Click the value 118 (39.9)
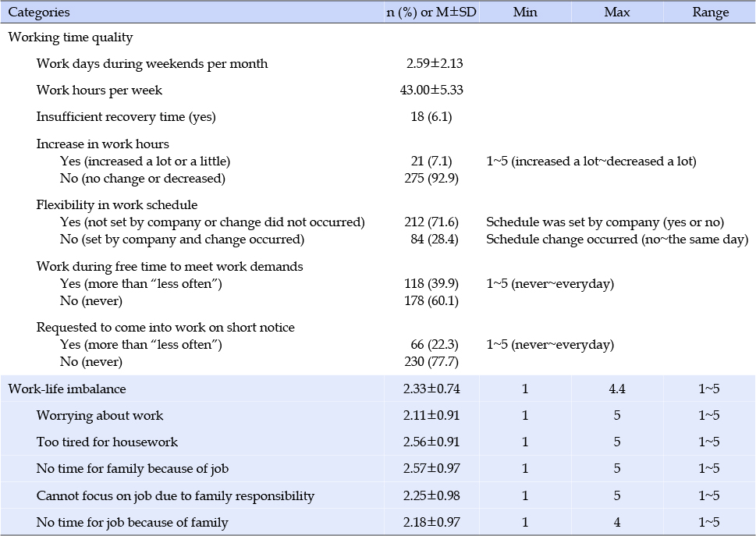This screenshot has height=536, width=756. (x=431, y=284)
